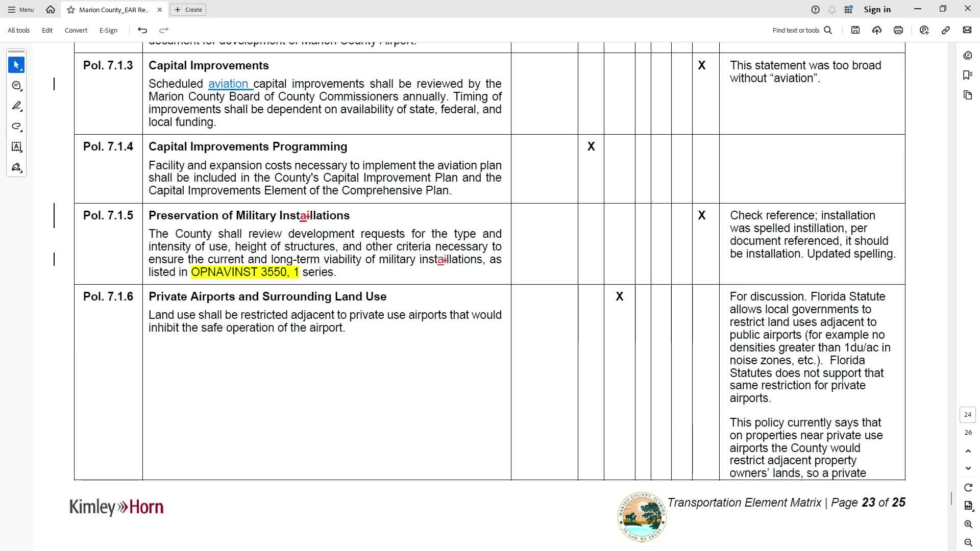This screenshot has height=551, width=980.
Task: Select the Add comment tool
Action: (16, 86)
